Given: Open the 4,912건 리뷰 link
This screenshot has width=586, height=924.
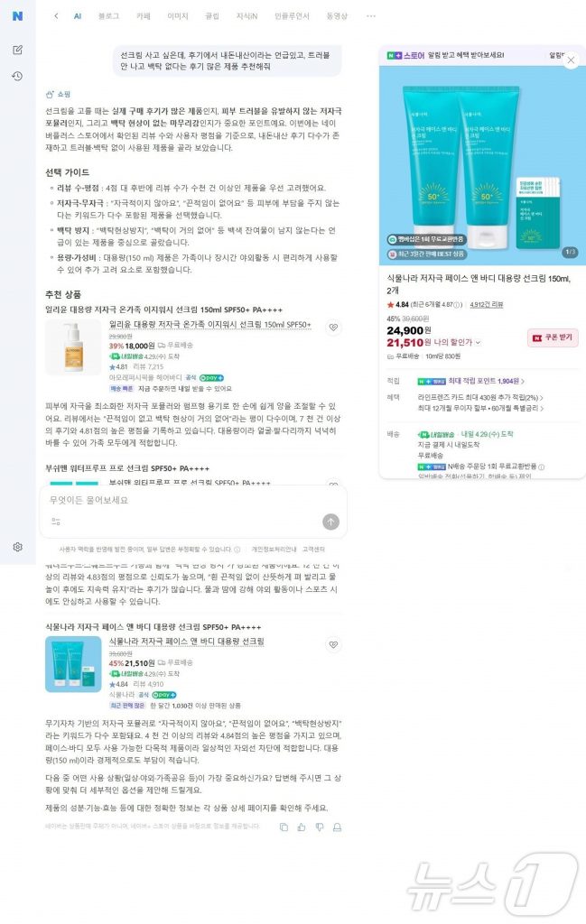Looking at the screenshot, I should (487, 305).
